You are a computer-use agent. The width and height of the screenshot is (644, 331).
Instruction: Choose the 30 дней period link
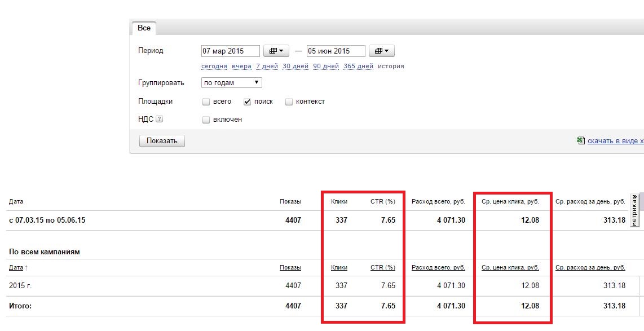pos(295,66)
